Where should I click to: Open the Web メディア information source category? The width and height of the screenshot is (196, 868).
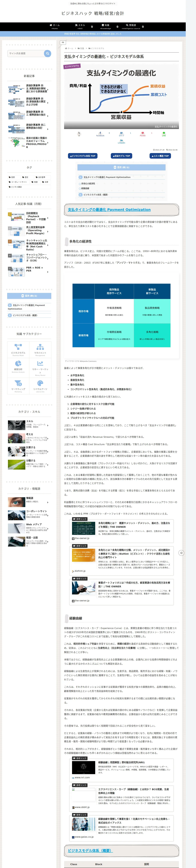point(29,528)
